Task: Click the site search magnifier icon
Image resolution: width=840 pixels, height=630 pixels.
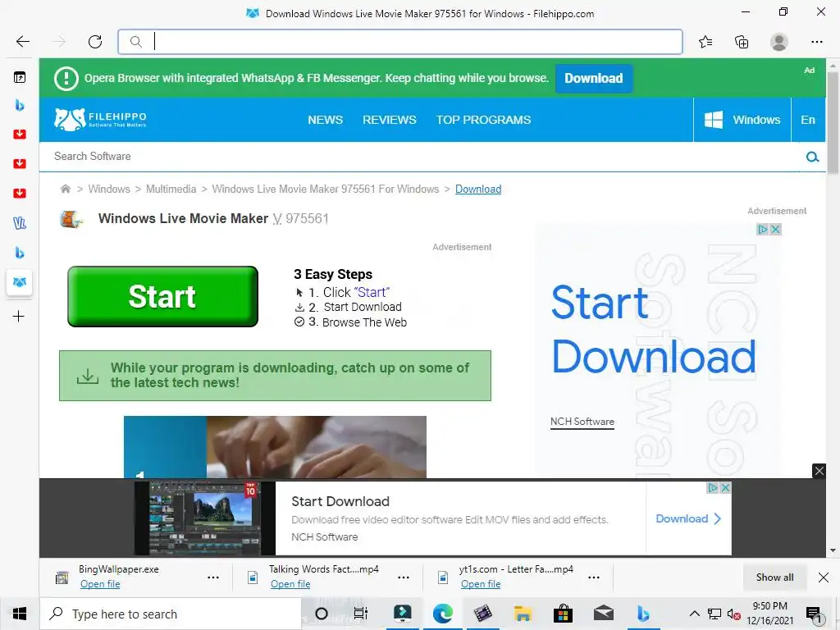Action: tap(812, 157)
